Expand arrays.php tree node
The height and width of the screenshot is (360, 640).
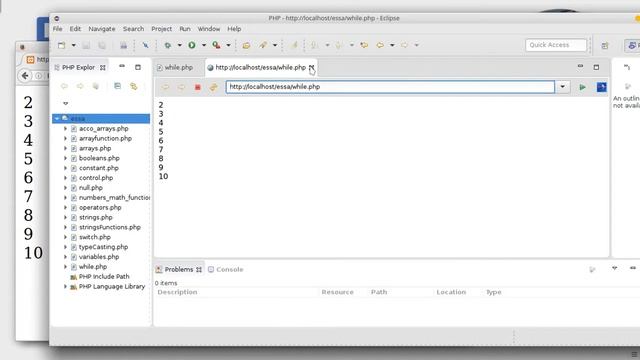pos(65,148)
